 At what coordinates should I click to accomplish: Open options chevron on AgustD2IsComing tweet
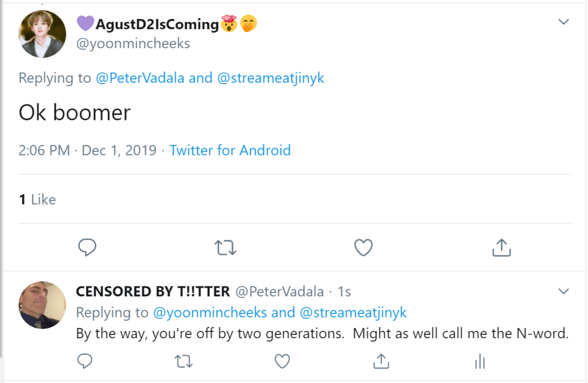pos(564,22)
